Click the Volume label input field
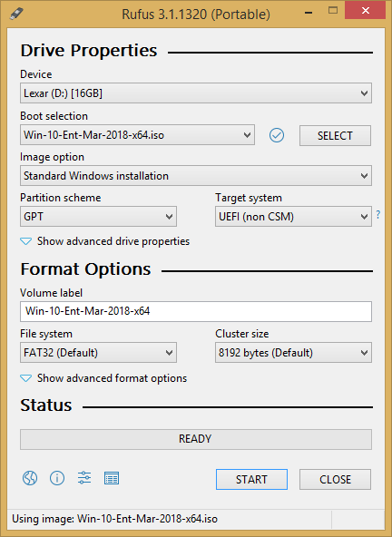This screenshot has width=392, height=537. click(196, 311)
